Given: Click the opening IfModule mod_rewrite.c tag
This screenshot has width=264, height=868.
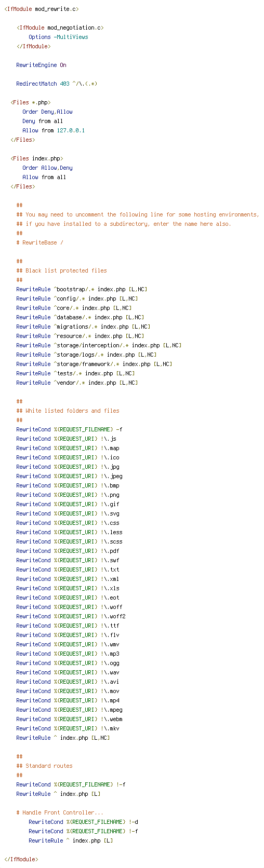Looking at the screenshot, I should click(42, 9).
